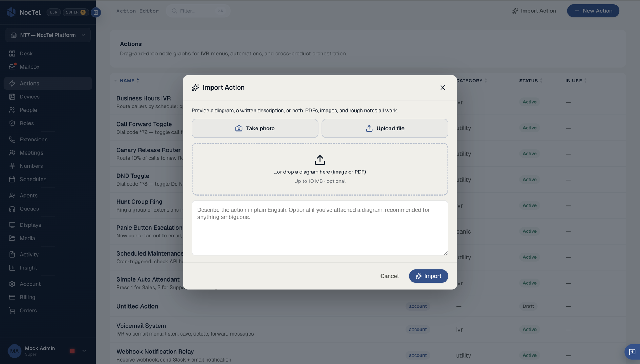
Task: Click the red status indicator by Mock Admin
Action: (73, 351)
